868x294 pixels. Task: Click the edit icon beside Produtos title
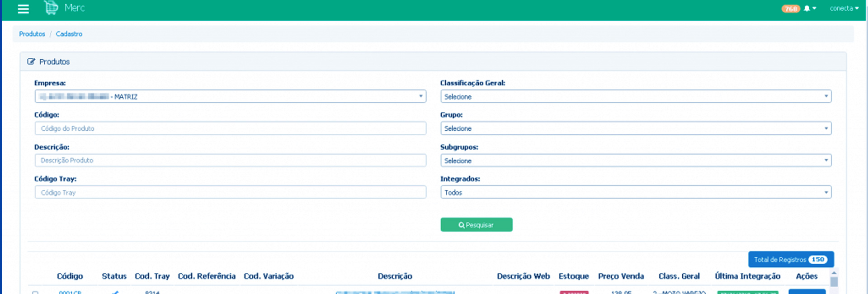tap(31, 62)
